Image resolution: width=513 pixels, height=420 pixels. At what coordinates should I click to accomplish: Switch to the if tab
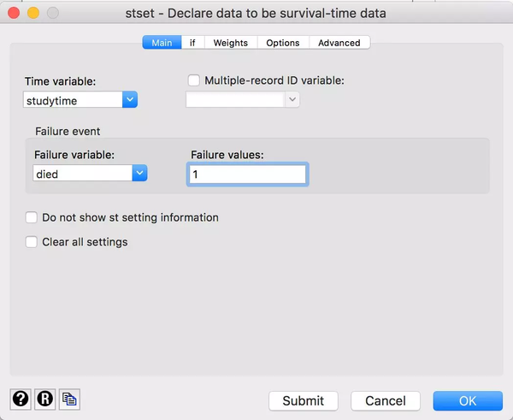coord(192,43)
